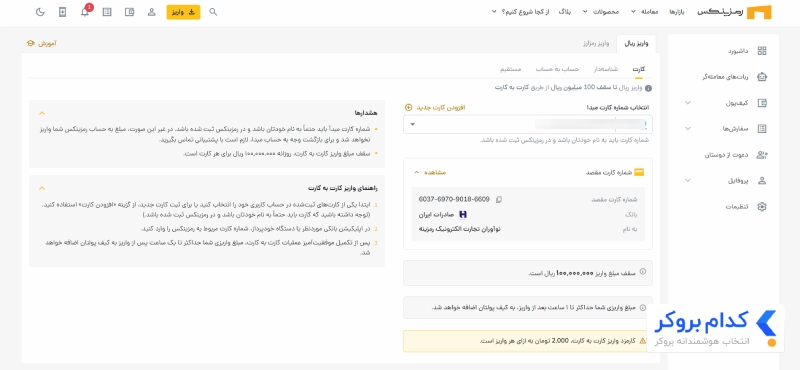This screenshot has width=800, height=370.
Task: Switch to the حساب به حساب tab
Action: [x=557, y=69]
